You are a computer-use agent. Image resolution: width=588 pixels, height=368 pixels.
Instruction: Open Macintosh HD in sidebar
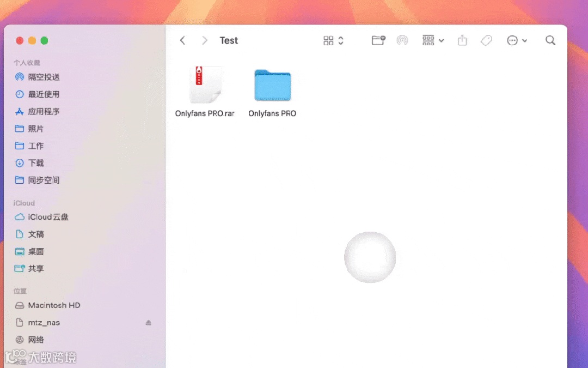(47, 305)
